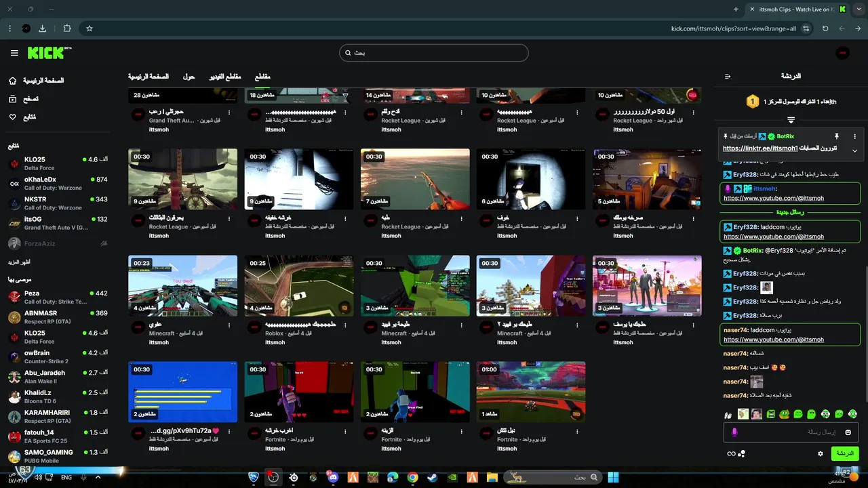
Task: Open Discord from the taskbar
Action: point(332,477)
